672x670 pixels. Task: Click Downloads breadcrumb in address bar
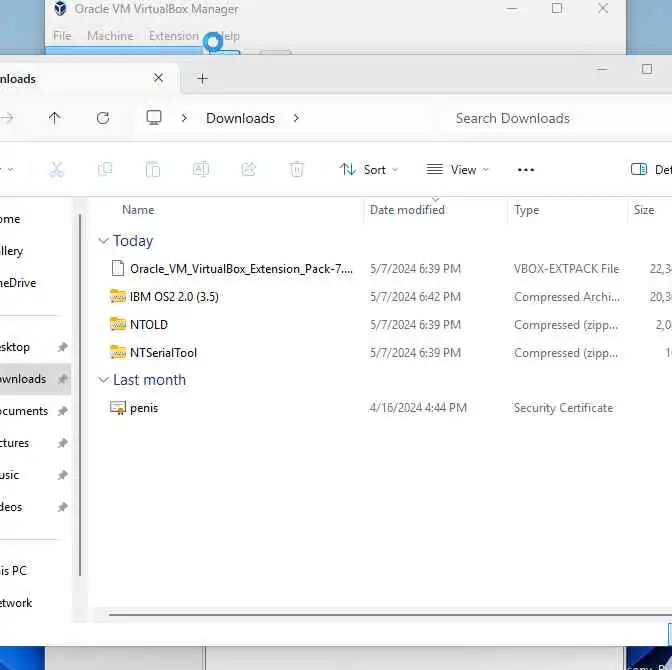click(x=240, y=118)
